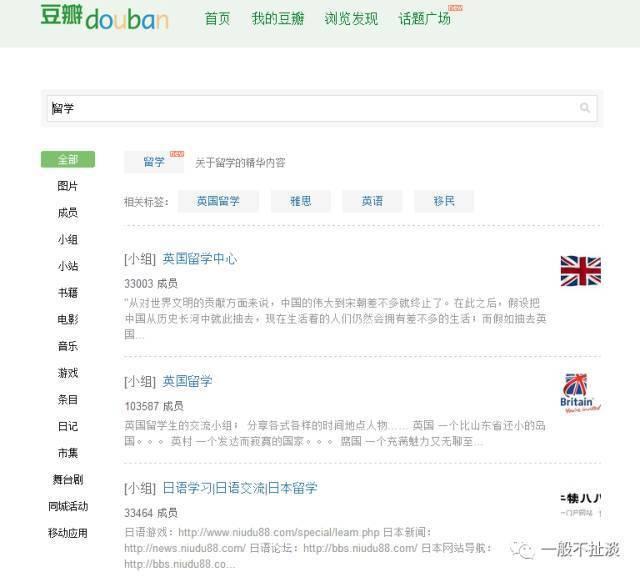Screen dimensions: 640x577
Task: Open 我的豆瓣 in top navigation
Action: pos(278,19)
